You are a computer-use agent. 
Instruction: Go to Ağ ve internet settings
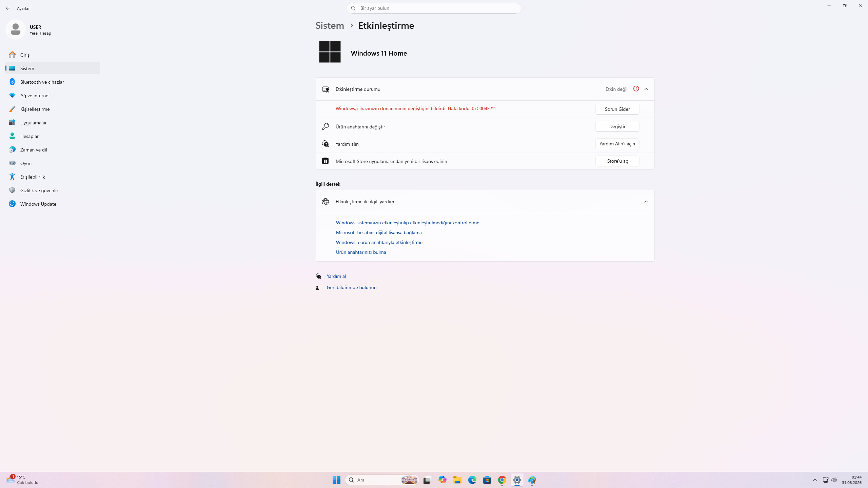tap(53, 95)
